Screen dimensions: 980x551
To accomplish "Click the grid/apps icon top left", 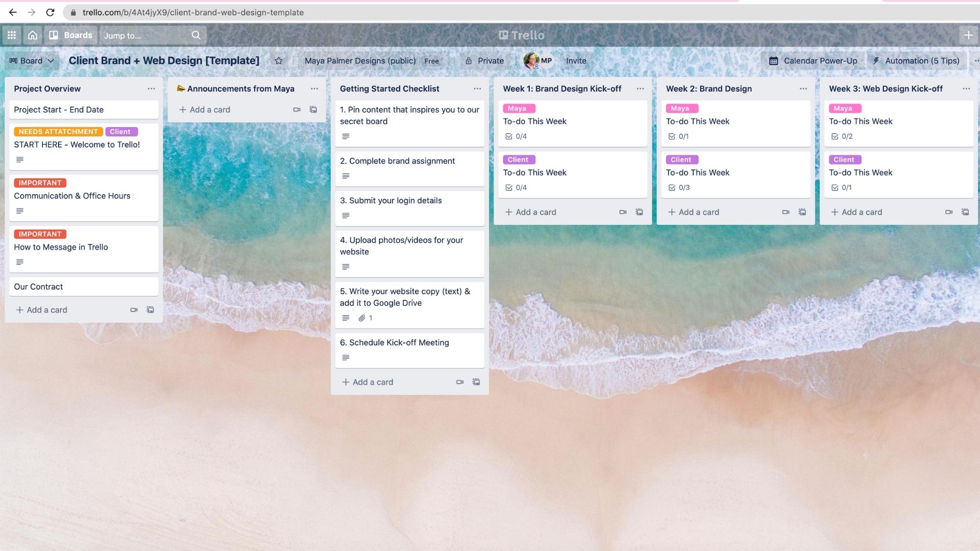I will pos(11,35).
